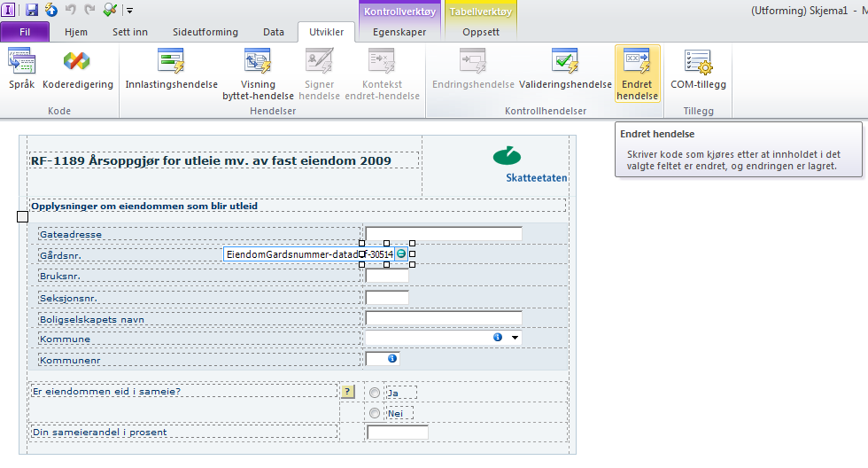Click the Innlastingshendelse button
The height and width of the screenshot is (468, 868).
172,68
